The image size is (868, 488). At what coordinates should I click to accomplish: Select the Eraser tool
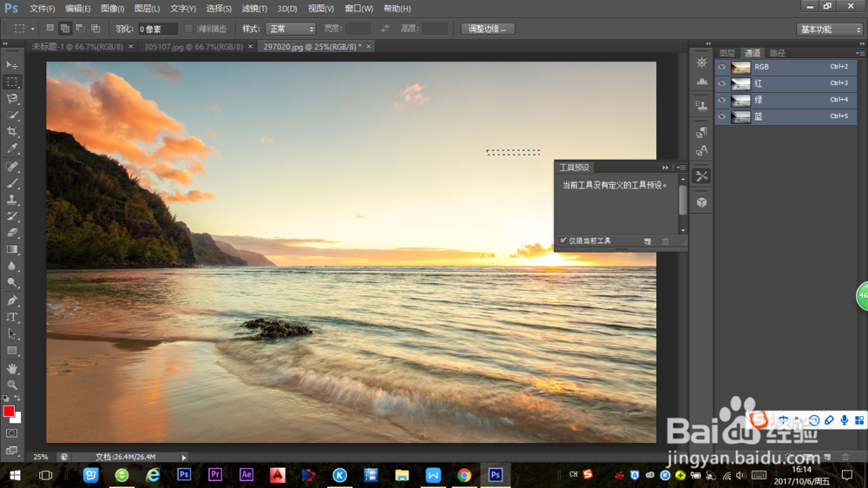click(11, 233)
